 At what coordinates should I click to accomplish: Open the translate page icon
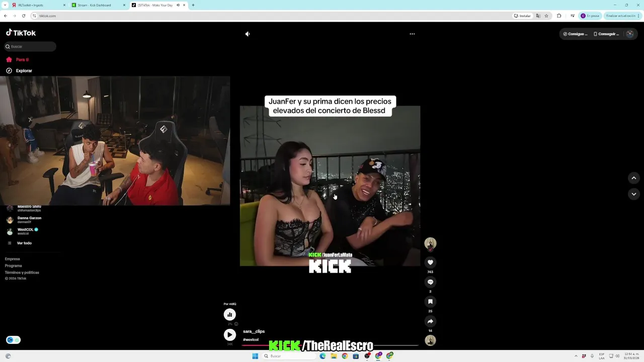tap(538, 16)
